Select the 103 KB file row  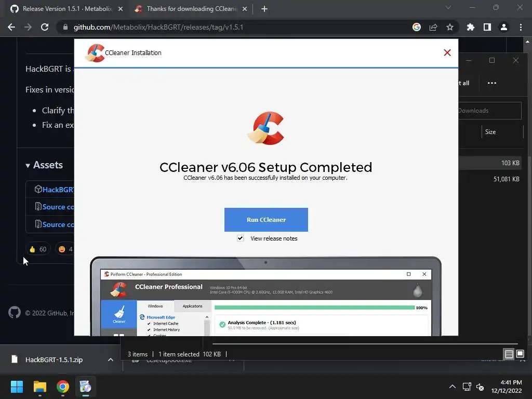[491, 163]
